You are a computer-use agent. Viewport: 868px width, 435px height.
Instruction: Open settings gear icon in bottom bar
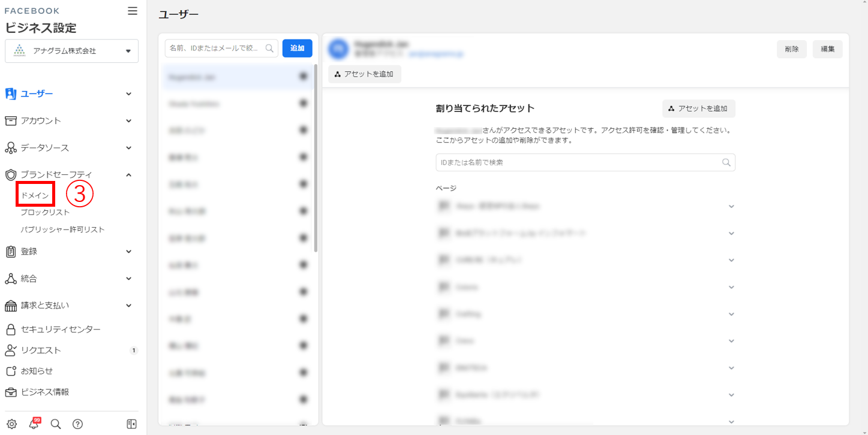coord(11,424)
